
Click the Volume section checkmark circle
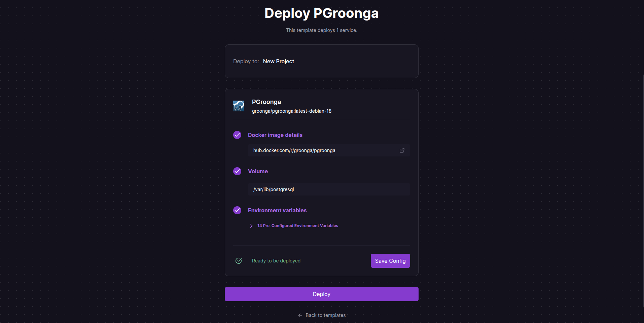pos(237,171)
